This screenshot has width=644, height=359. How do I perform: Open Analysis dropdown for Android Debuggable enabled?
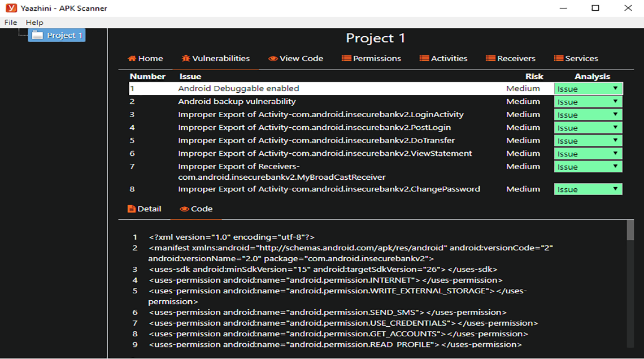tap(588, 88)
